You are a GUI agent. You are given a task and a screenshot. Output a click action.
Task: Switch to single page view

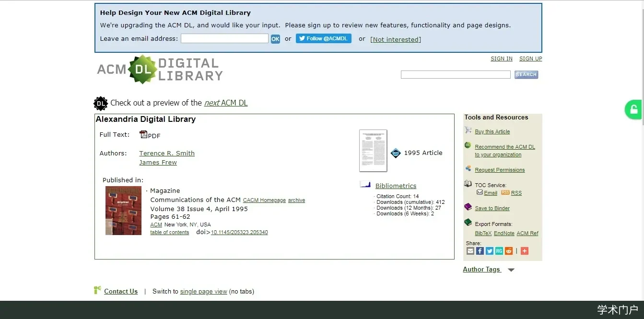coord(203,291)
